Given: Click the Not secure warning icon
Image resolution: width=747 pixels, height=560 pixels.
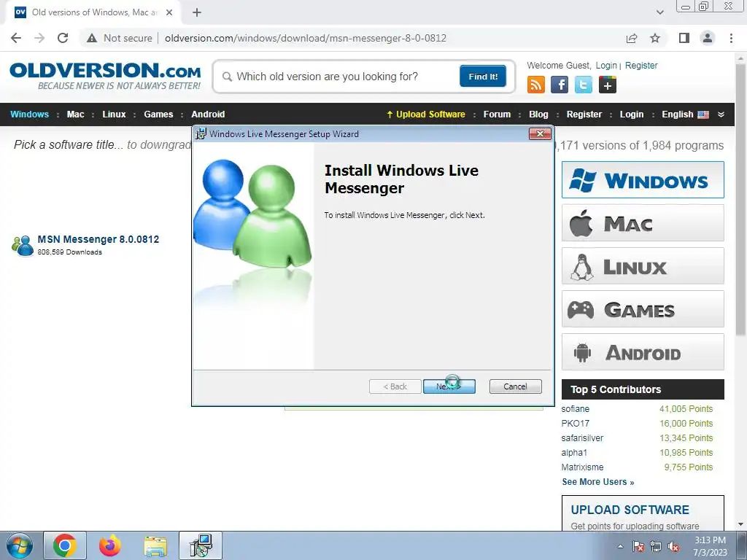Looking at the screenshot, I should click(92, 38).
